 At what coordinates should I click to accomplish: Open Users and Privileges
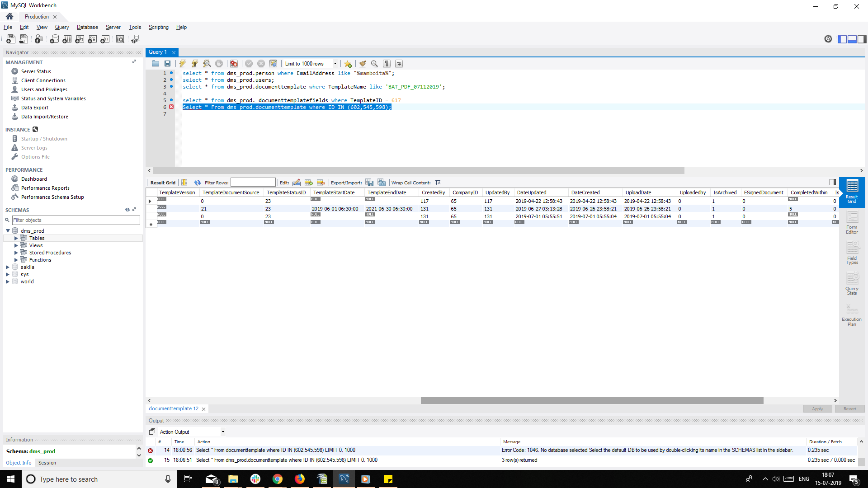pyautogui.click(x=44, y=89)
